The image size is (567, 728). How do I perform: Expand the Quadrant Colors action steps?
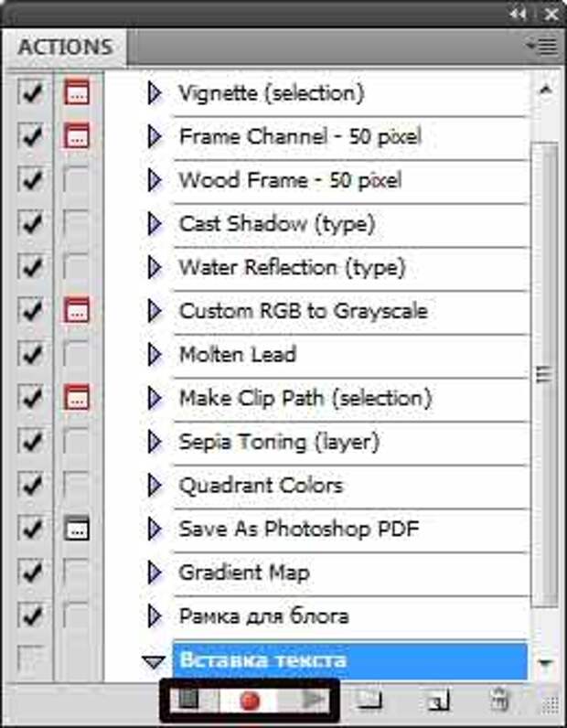(x=155, y=485)
